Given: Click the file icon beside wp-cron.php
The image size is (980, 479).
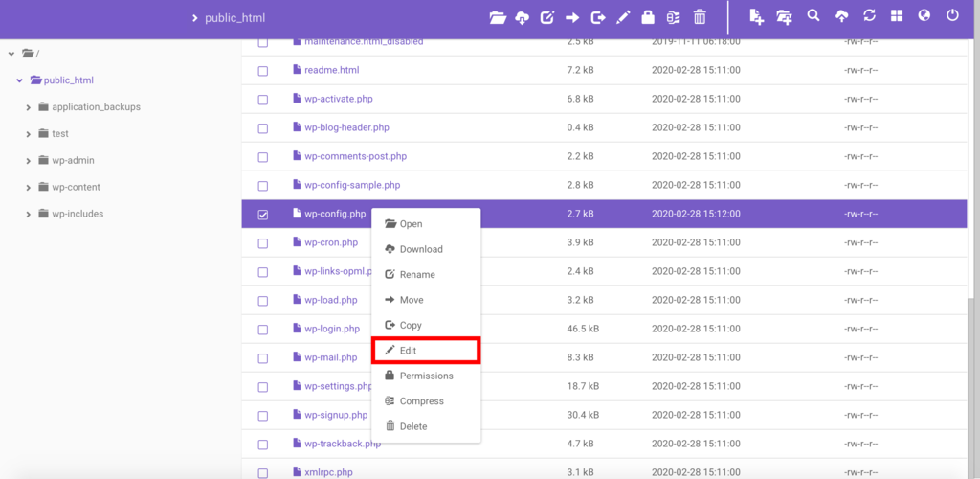Looking at the screenshot, I should pyautogui.click(x=297, y=242).
